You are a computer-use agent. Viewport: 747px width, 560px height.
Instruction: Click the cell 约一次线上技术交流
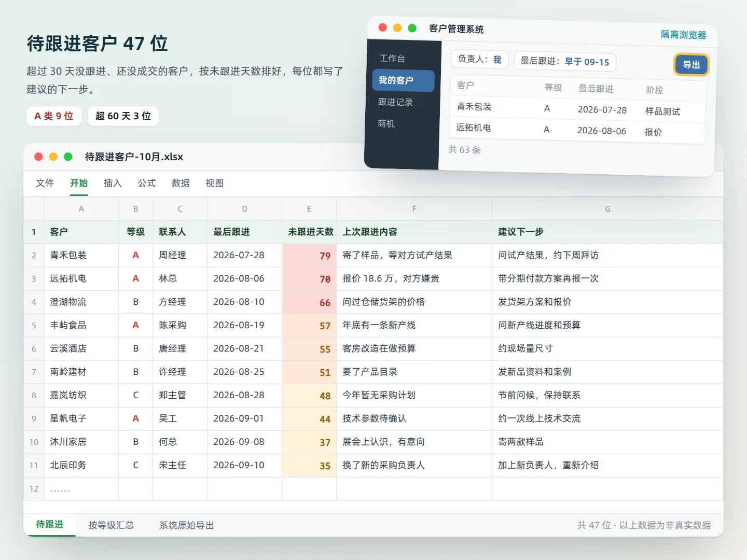point(607,419)
